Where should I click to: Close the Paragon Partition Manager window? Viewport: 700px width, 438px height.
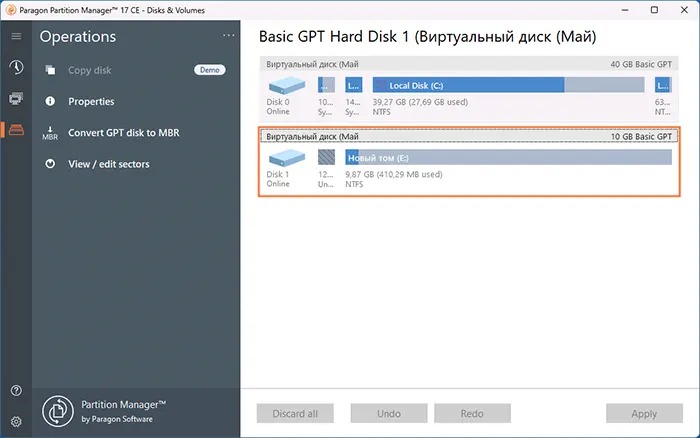(x=684, y=10)
